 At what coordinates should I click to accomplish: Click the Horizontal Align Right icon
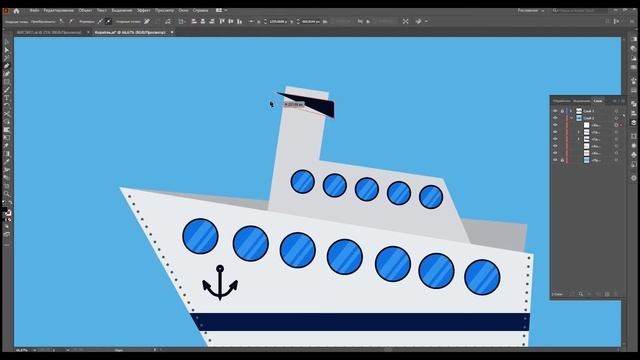211,21
